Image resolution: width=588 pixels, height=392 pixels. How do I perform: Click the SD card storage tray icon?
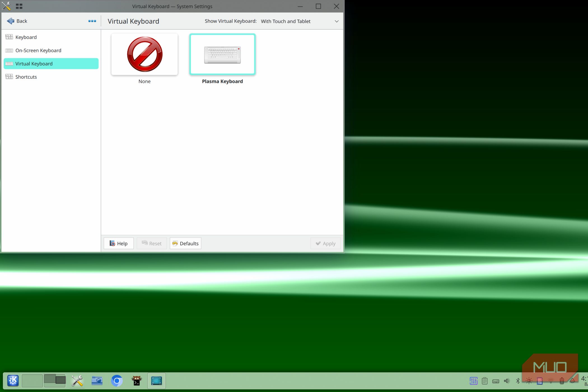(x=540, y=381)
